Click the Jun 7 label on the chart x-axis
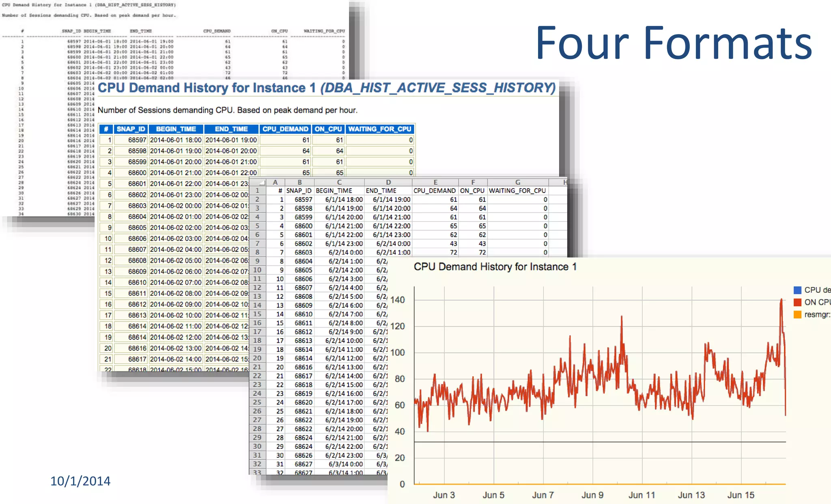The width and height of the screenshot is (831, 504). point(543,495)
